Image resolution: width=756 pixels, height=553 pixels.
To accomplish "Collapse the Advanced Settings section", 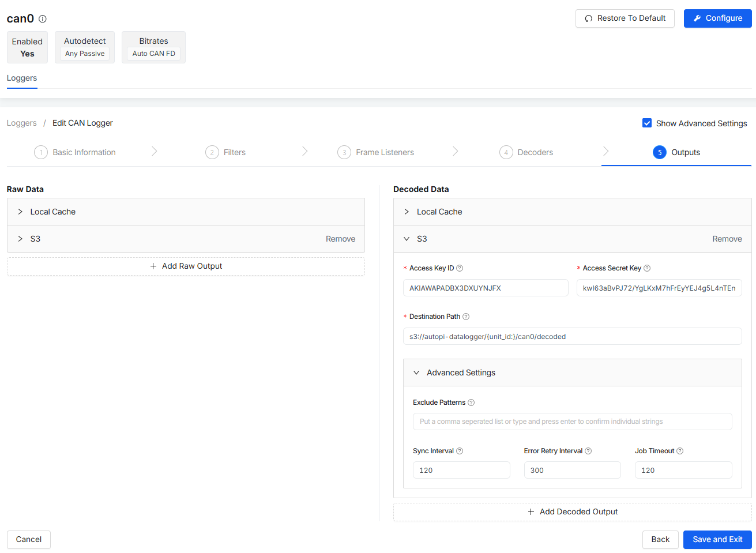I will [572, 373].
